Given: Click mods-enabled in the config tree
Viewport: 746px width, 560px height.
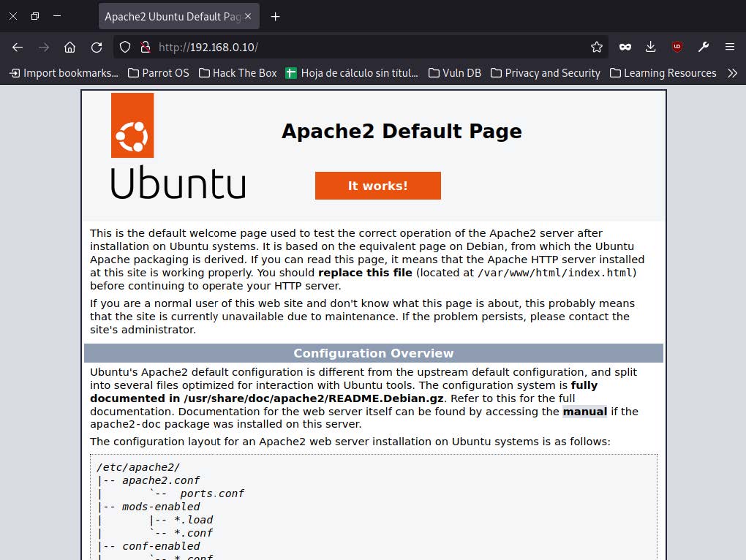Looking at the screenshot, I should click(x=161, y=507).
